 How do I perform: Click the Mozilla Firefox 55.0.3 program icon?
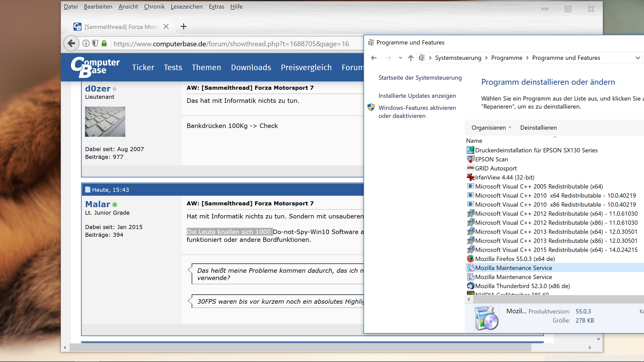coord(470,259)
